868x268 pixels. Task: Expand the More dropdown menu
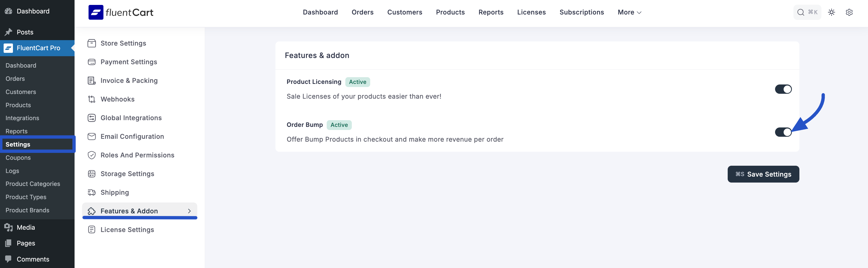pyautogui.click(x=629, y=12)
